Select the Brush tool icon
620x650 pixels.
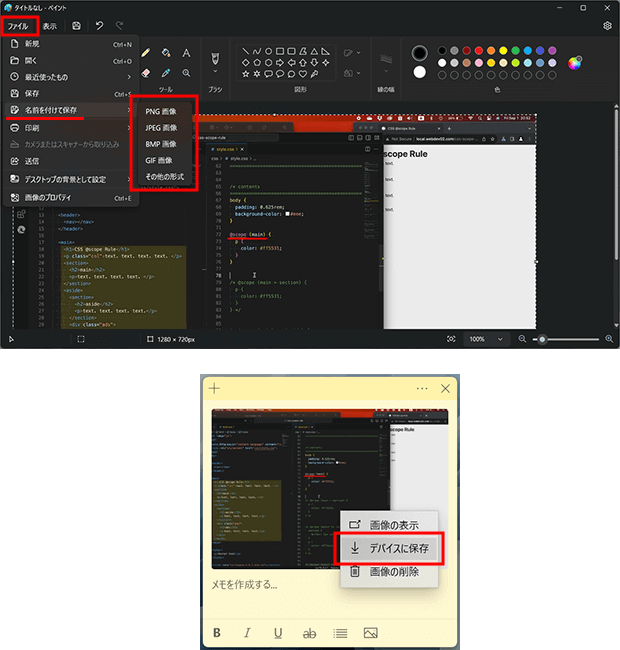pos(215,58)
